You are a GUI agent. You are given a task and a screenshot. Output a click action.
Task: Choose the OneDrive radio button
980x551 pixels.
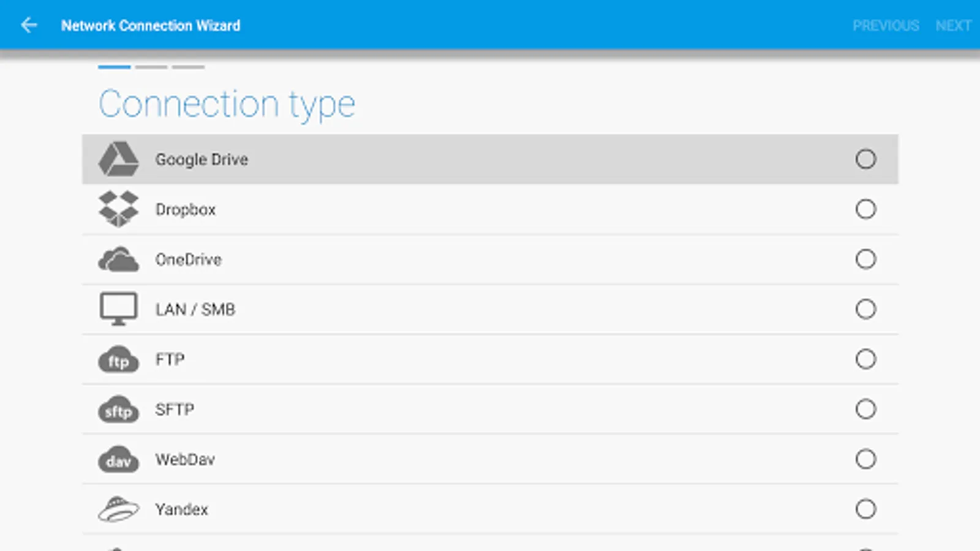click(x=865, y=259)
